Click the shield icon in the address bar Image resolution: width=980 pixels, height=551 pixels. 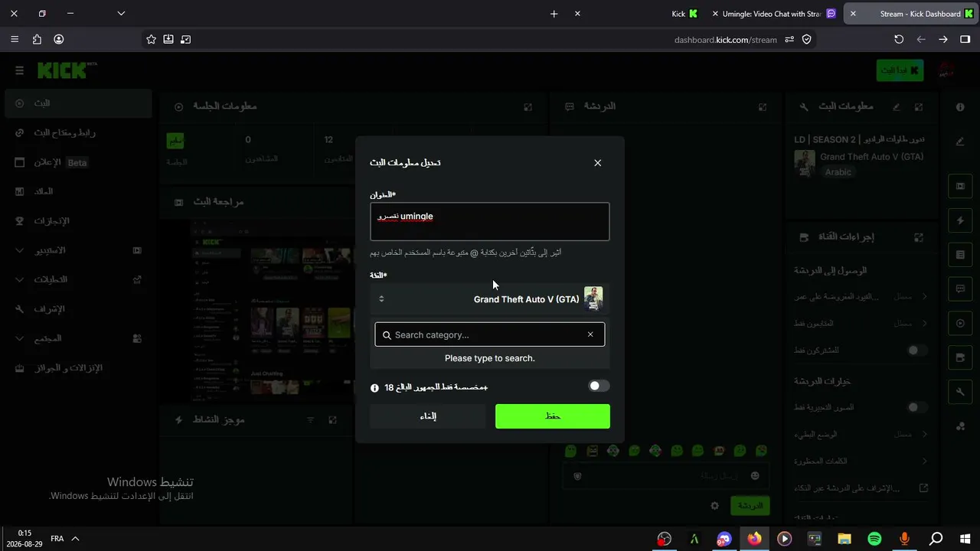pos(806,40)
